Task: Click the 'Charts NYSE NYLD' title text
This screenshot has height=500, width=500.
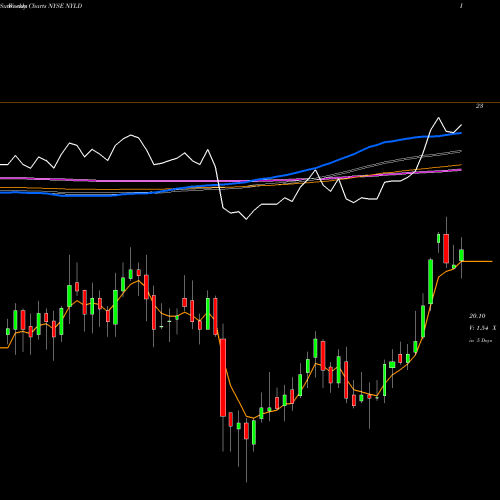Action: coord(55,6)
